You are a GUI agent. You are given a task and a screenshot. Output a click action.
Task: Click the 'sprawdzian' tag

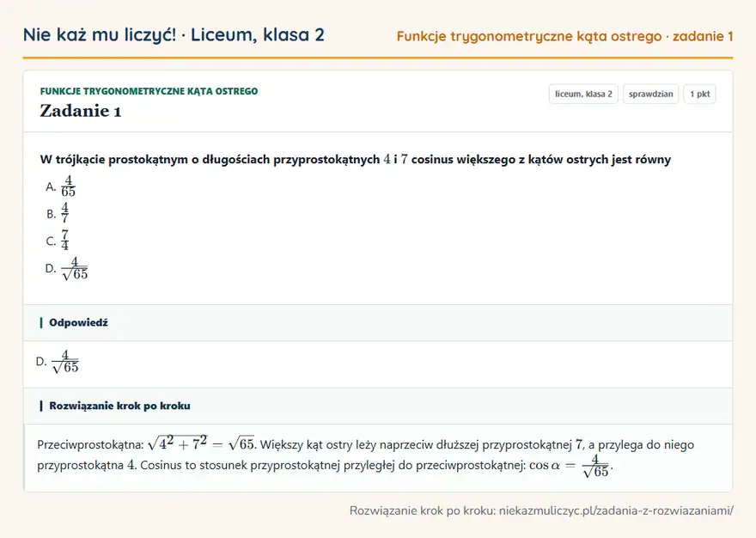point(650,94)
